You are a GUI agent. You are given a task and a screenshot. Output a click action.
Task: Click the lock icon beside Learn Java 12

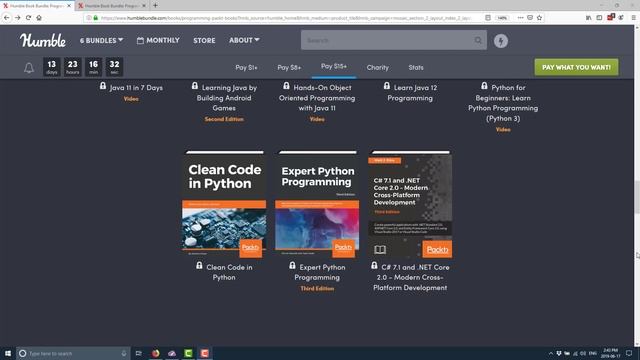click(x=387, y=86)
